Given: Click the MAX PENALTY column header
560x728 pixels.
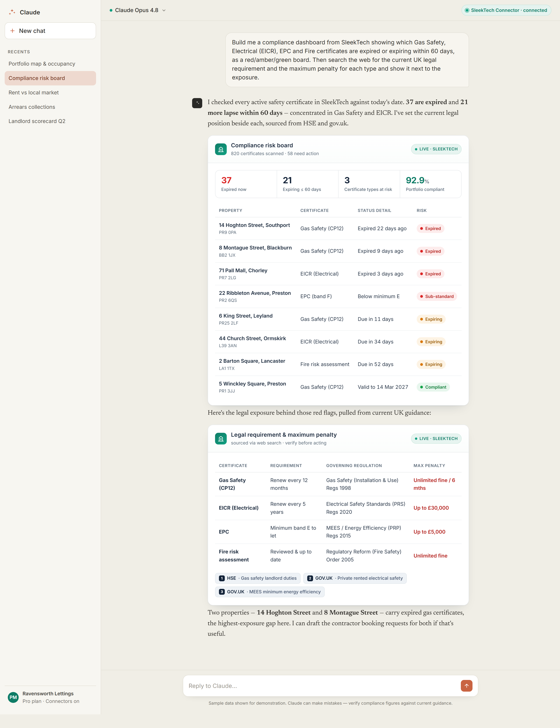Looking at the screenshot, I should point(429,466).
